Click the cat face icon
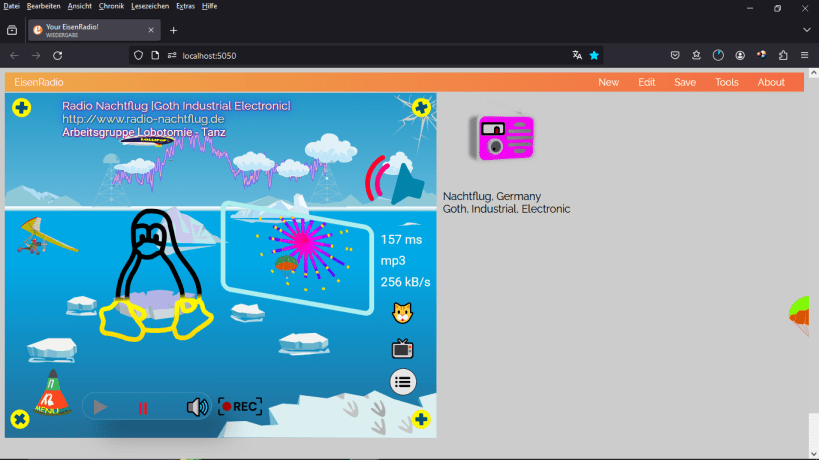This screenshot has height=460, width=819. point(402,313)
